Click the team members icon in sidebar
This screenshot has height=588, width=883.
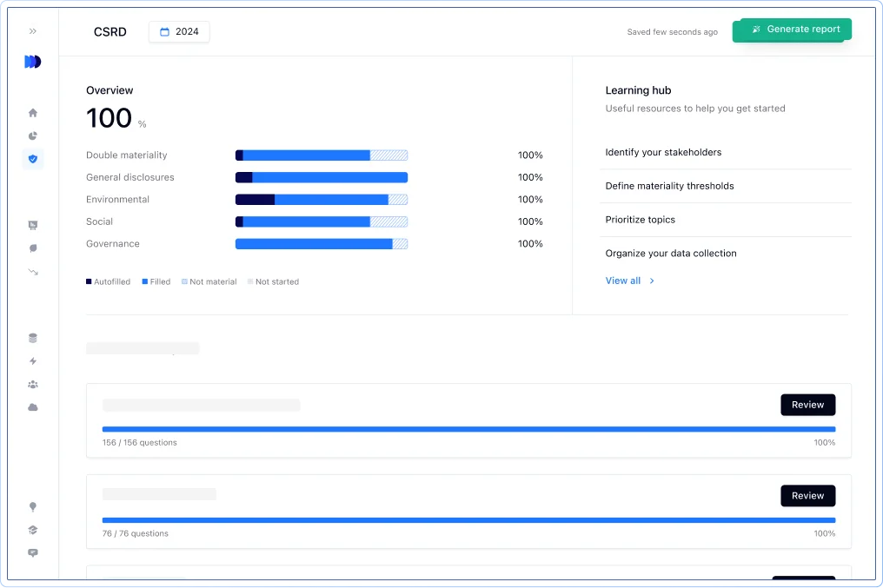coord(33,384)
